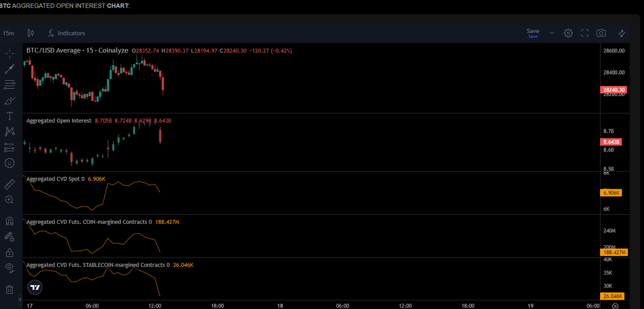The width and height of the screenshot is (644, 309).
Task: Click the 28600.00 price scale label
Action: tap(614, 50)
